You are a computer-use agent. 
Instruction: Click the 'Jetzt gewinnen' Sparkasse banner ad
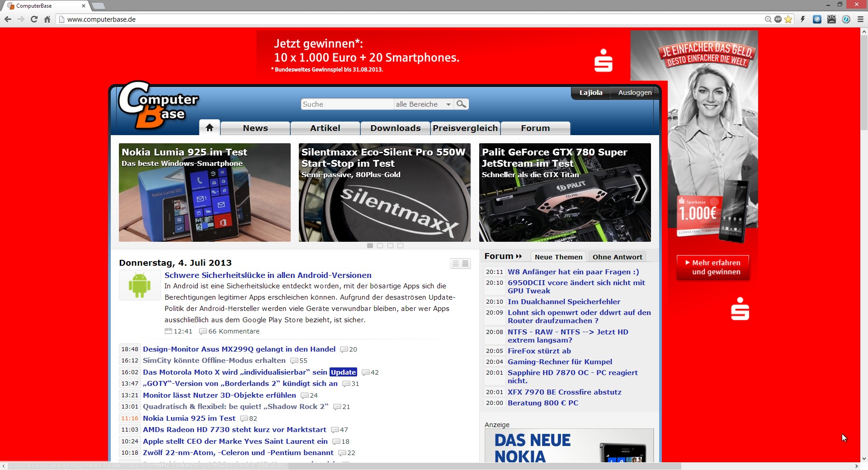[443, 56]
